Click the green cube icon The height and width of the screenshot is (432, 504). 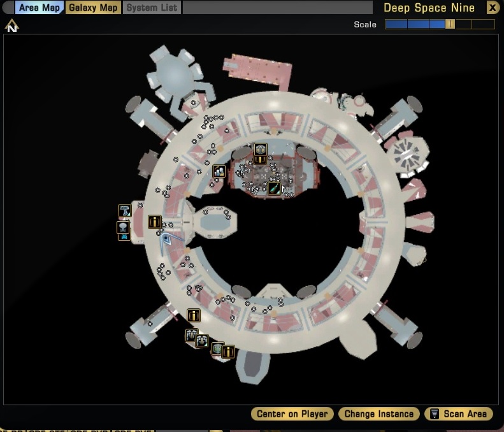217,348
